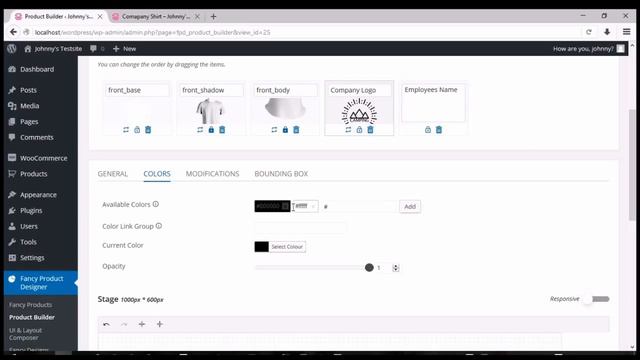Open Posts in the WordPress sidebar
This screenshot has width=640, height=360.
click(x=28, y=90)
